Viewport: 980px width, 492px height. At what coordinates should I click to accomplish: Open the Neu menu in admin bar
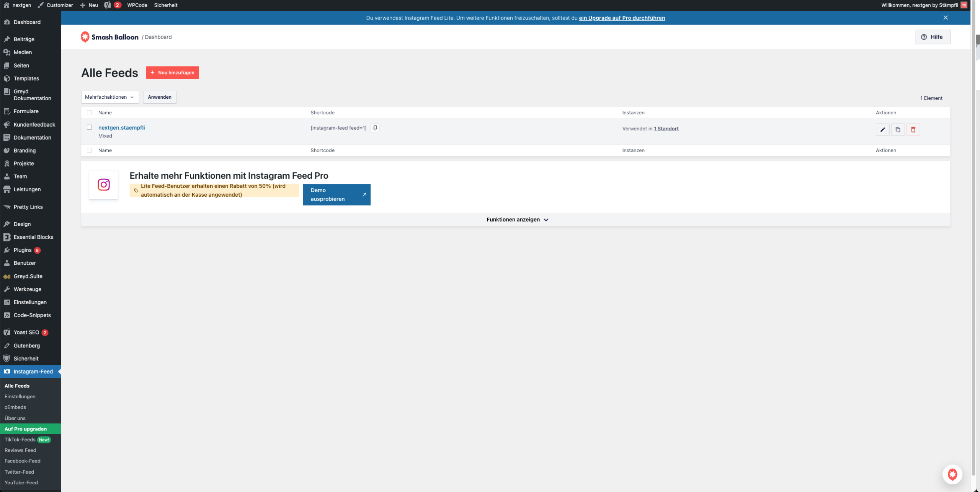click(89, 5)
